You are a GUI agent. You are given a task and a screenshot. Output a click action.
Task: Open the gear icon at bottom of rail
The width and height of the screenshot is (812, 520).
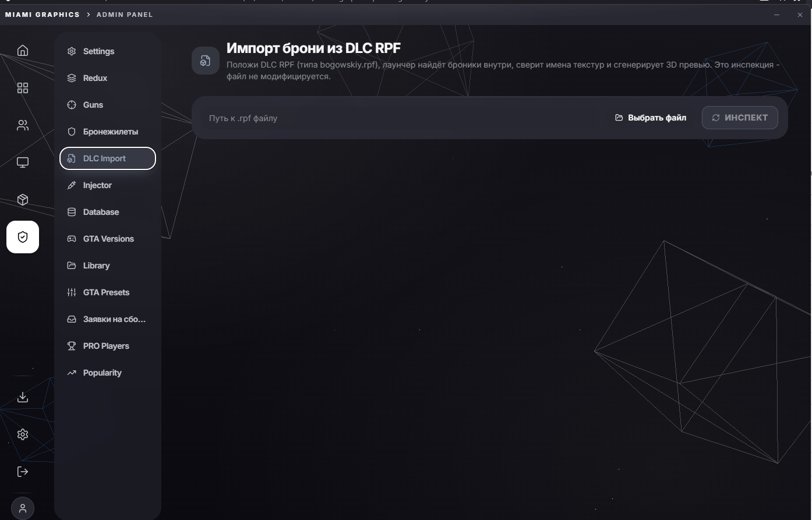(23, 434)
